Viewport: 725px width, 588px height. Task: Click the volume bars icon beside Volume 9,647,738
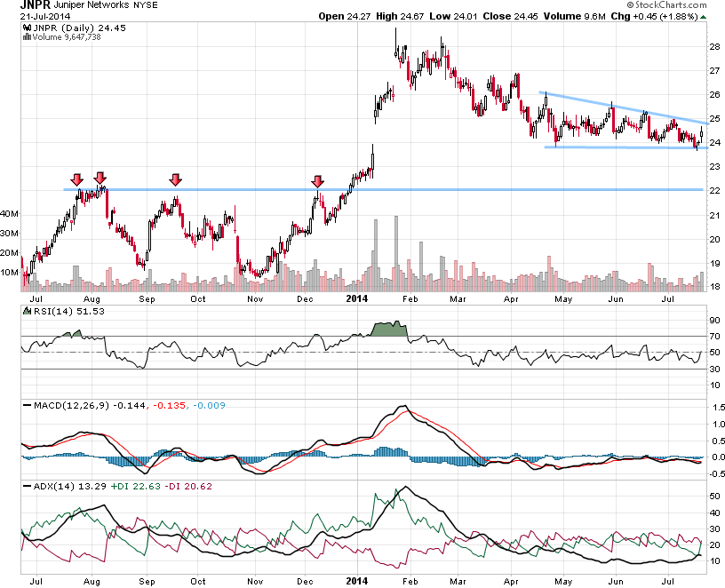click(27, 37)
